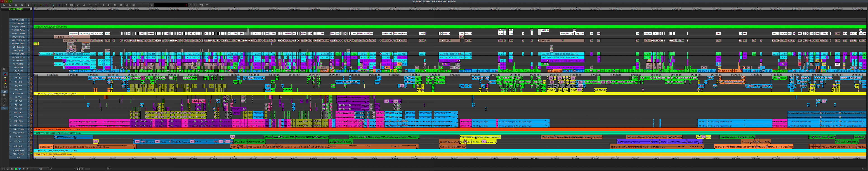Toggle the RD button in the toolbar
The width and height of the screenshot is (868, 171).
tap(22, 5)
